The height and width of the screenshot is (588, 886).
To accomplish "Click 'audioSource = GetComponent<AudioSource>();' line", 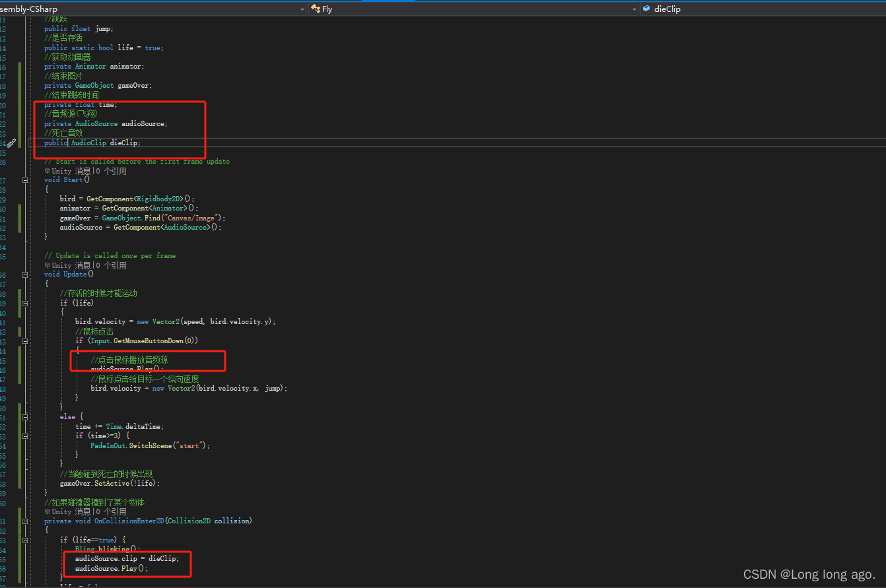I will pos(141,227).
